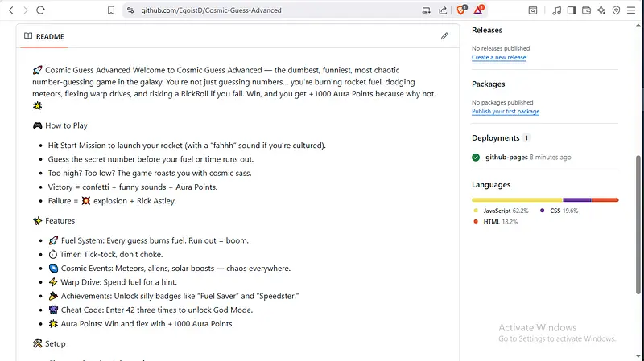Open the playlist music note icon
The image size is (644, 361).
(x=556, y=10)
